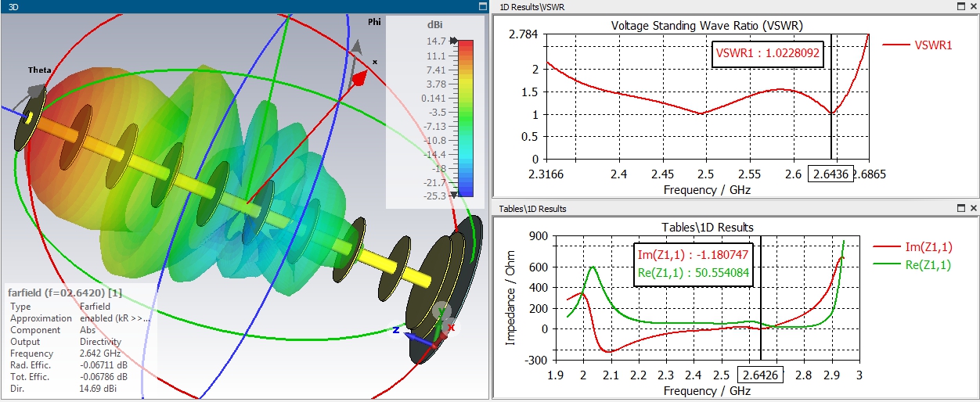Click the lower limit arrow on dBi color ramp
980x402 pixels.
pyautogui.click(x=453, y=195)
